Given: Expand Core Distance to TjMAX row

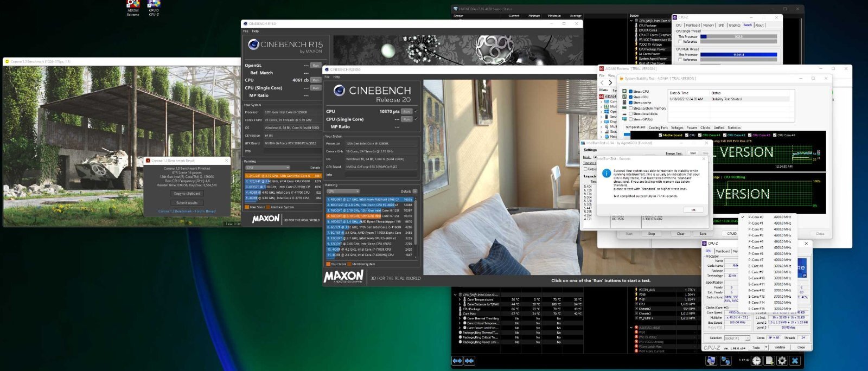Looking at the screenshot, I should (460, 304).
